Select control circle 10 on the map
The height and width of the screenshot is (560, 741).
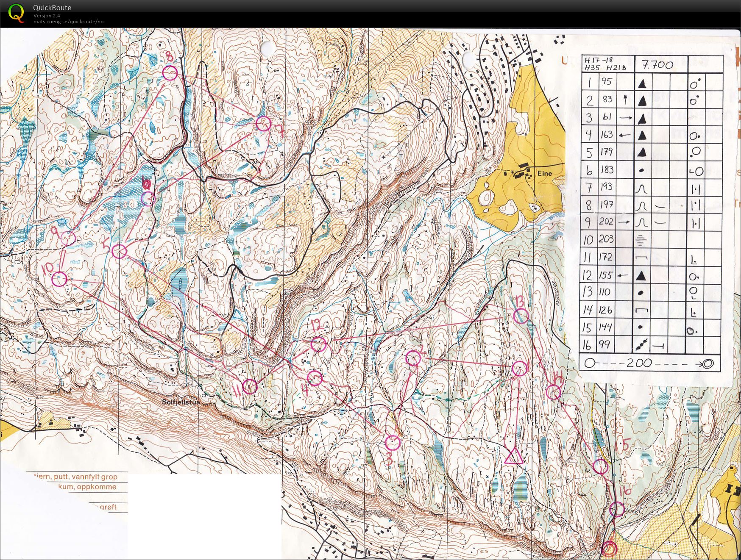click(60, 279)
